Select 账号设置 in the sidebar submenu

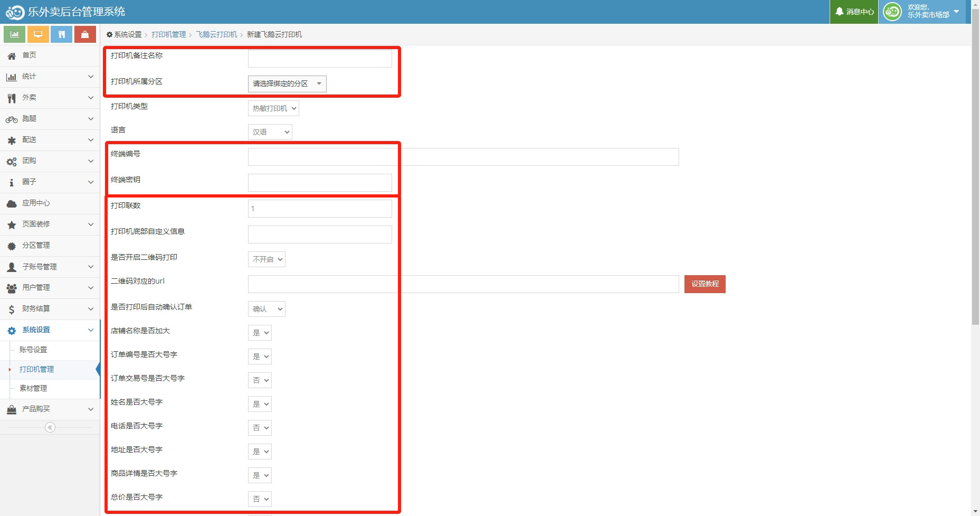click(x=33, y=350)
